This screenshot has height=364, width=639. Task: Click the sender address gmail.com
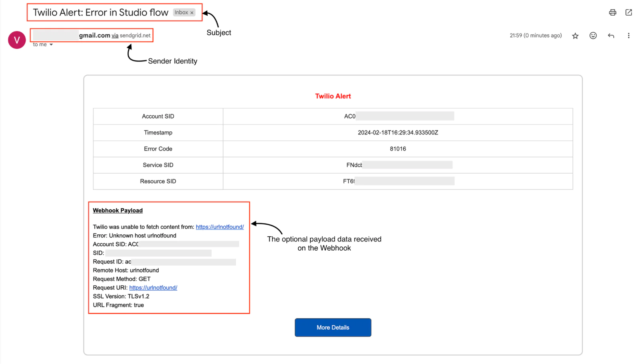(94, 35)
